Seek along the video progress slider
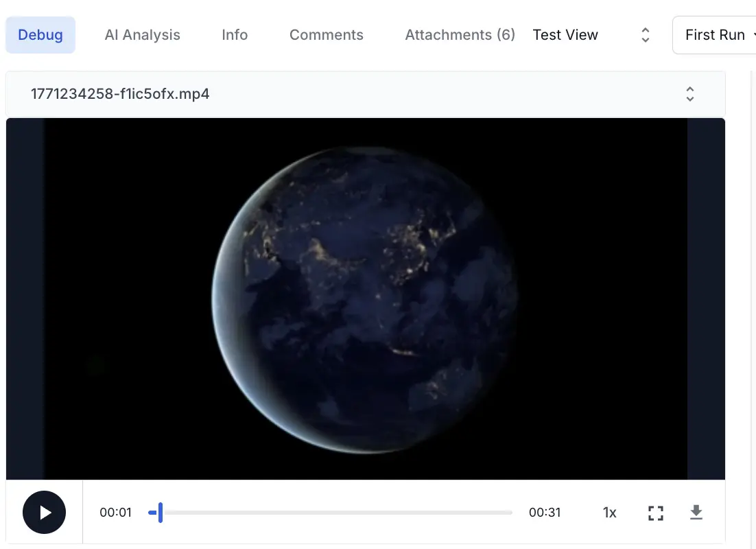The width and height of the screenshot is (756, 549). pyautogui.click(x=333, y=512)
